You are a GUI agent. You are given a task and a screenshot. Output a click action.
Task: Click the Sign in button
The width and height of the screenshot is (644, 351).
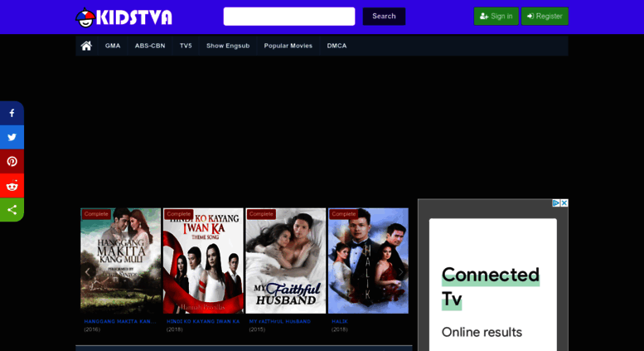[496, 16]
